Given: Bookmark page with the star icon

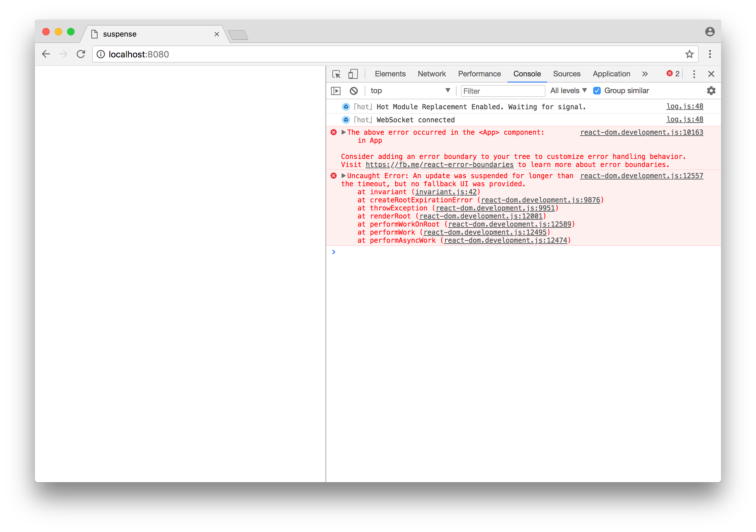Looking at the screenshot, I should point(689,54).
